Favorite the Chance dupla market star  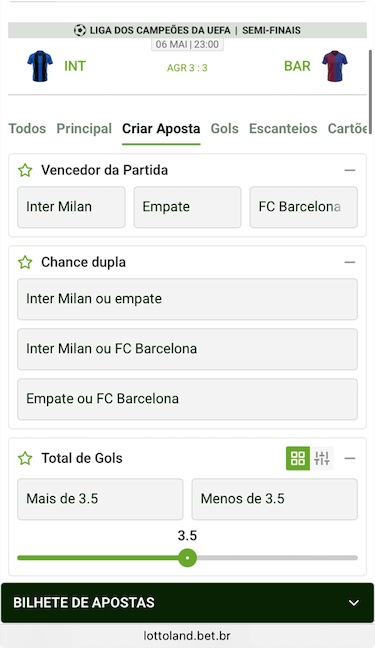[25, 262]
